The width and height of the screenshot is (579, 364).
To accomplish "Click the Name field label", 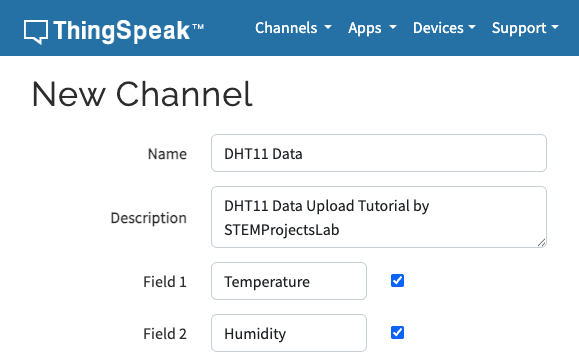I will coord(167,154).
